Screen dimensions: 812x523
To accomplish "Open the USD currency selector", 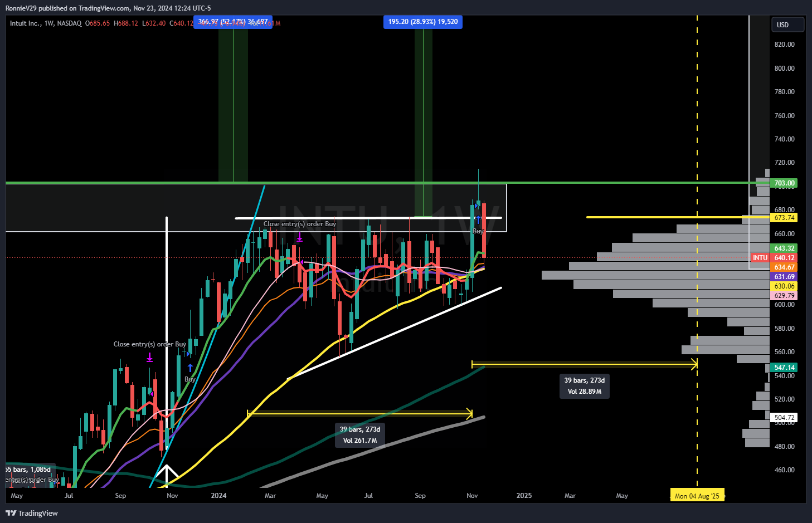I will [788, 25].
